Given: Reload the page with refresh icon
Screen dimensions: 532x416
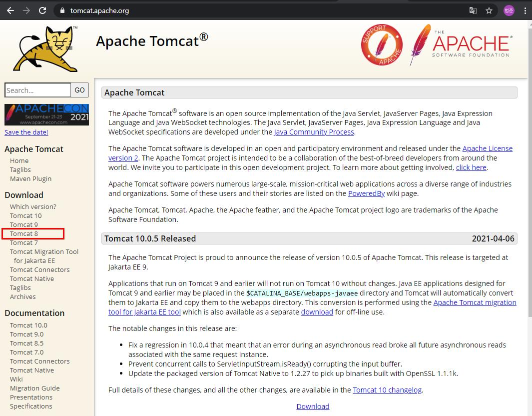Looking at the screenshot, I should [42, 10].
